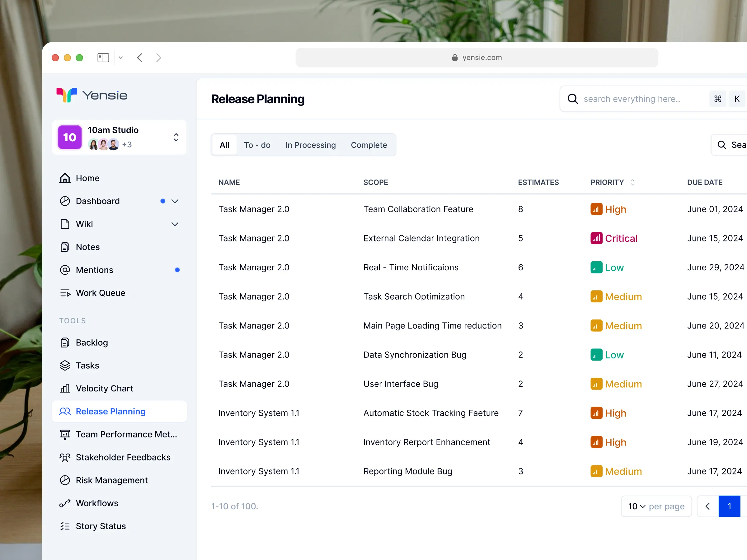747x560 pixels.
Task: Open the 10am Studio workspace switcher
Action: [176, 137]
